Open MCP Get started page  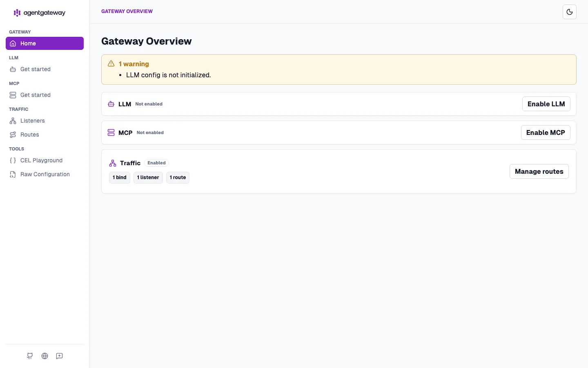[45, 95]
